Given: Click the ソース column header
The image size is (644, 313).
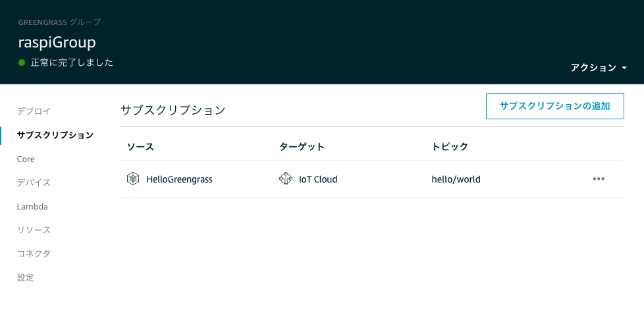Looking at the screenshot, I should point(140,147).
